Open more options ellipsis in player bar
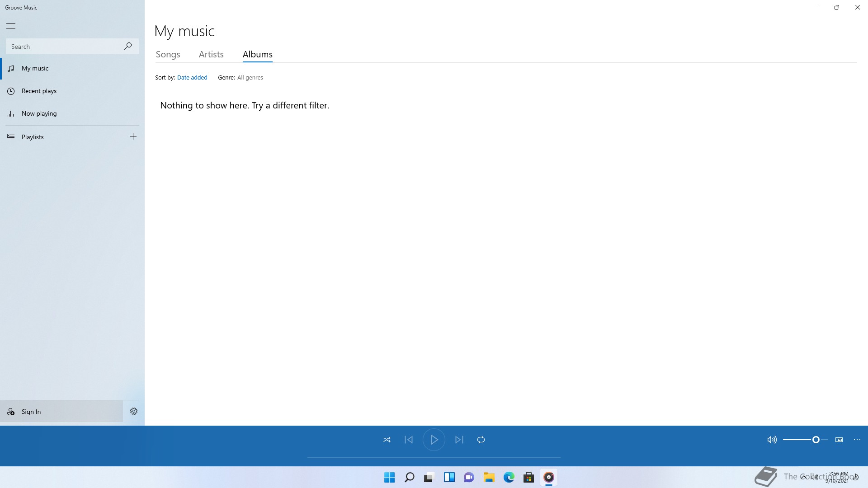 [857, 440]
